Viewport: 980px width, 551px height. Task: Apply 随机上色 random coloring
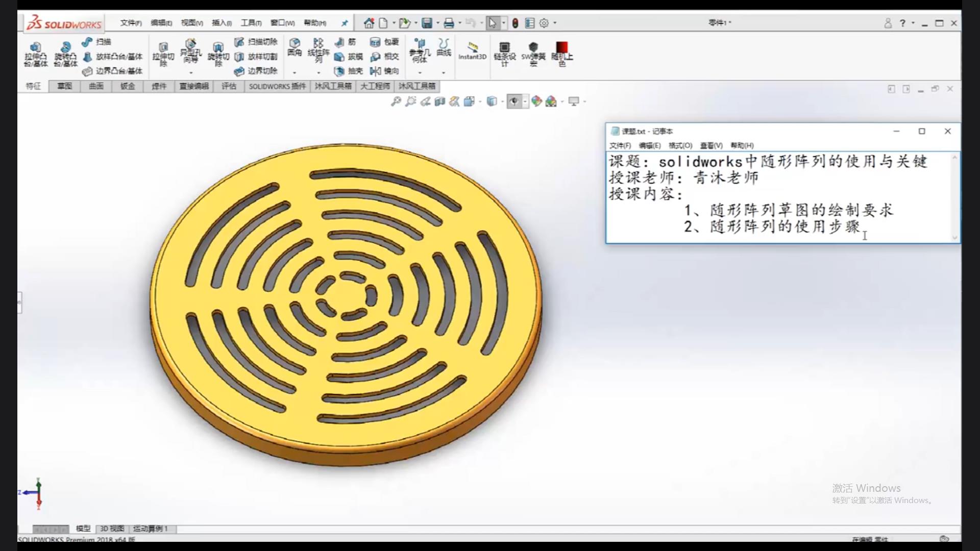(562, 54)
